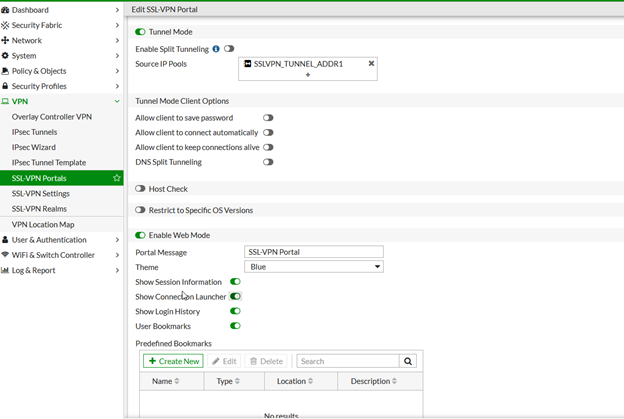Click the search magnifier in Predefined Bookmarks
Image resolution: width=624 pixels, height=419 pixels.
click(408, 361)
